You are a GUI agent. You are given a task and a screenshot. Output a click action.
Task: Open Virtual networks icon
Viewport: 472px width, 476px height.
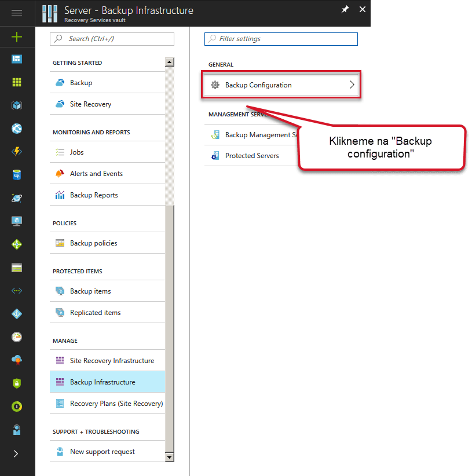pos(17,291)
